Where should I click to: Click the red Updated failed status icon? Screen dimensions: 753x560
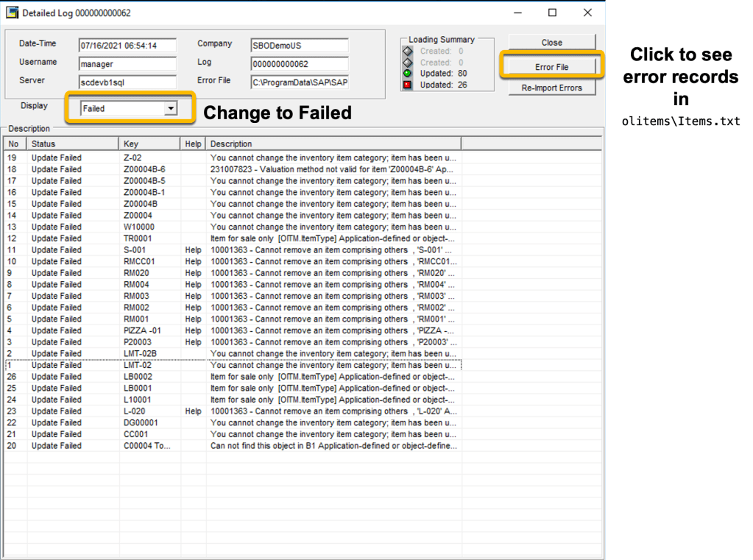point(407,85)
